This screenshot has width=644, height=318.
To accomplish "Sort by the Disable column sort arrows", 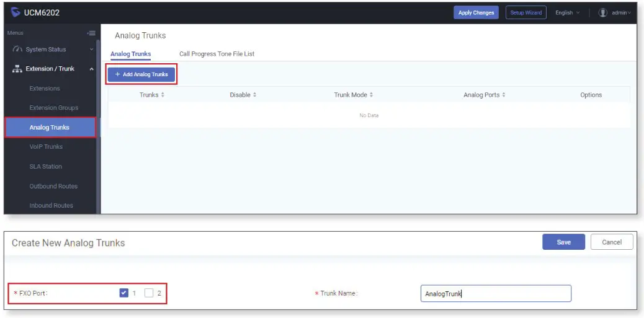I will pyautogui.click(x=254, y=95).
